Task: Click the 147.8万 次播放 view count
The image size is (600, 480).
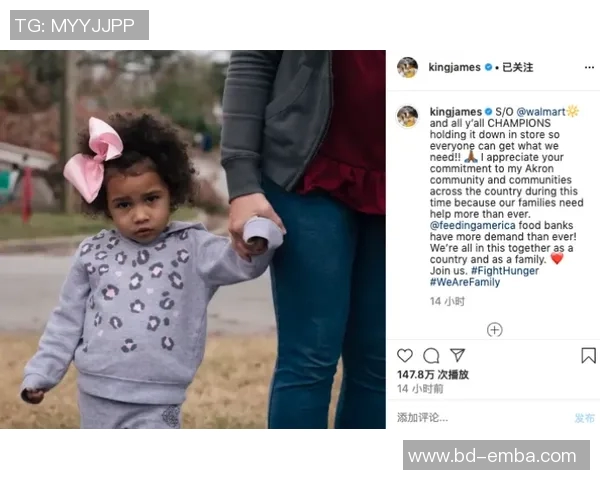Action: (x=433, y=374)
